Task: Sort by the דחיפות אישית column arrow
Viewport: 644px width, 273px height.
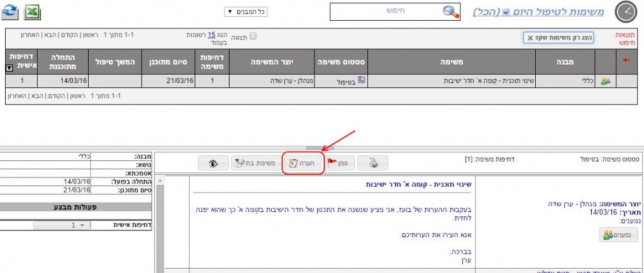Action: click(x=8, y=68)
